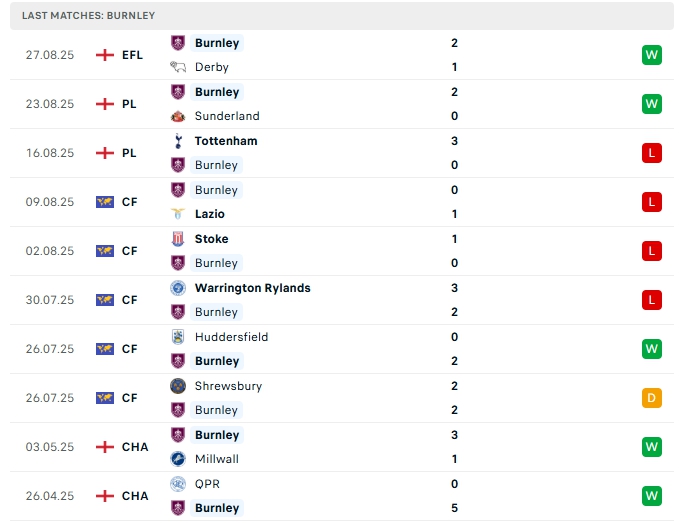Click the Warrington Rylands crest
The height and width of the screenshot is (523, 679).
coord(178,288)
